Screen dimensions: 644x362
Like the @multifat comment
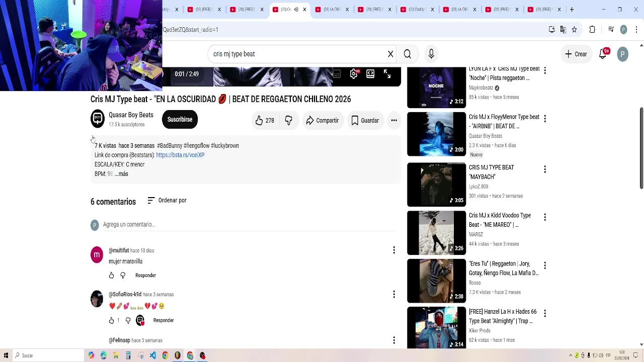tap(111, 275)
